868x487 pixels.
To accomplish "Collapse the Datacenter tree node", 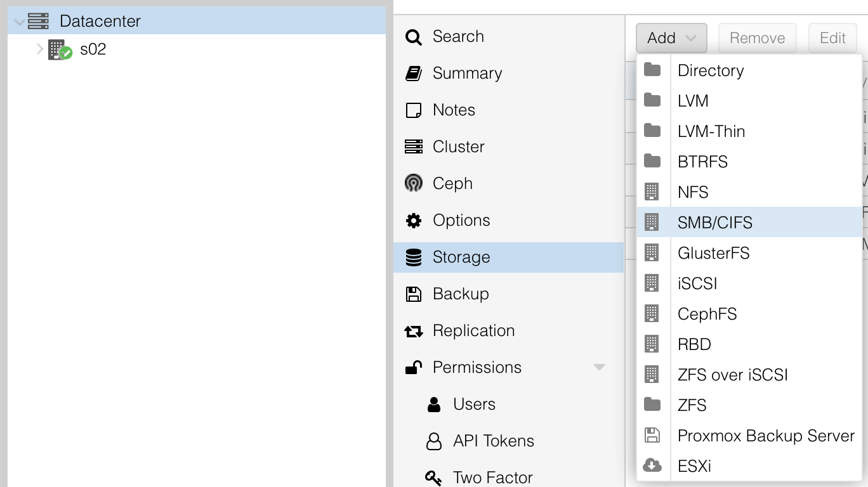I will tap(19, 22).
